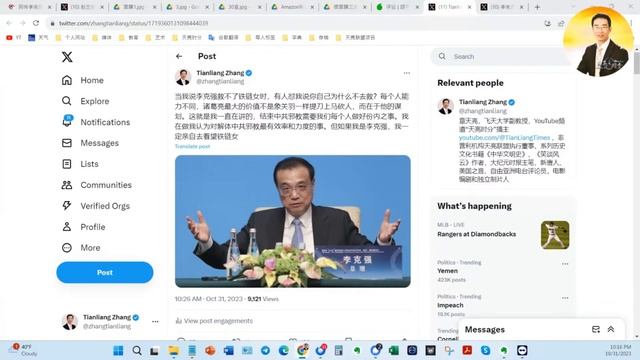Open Home in the sidebar
The width and height of the screenshot is (640, 360).
point(82,80)
